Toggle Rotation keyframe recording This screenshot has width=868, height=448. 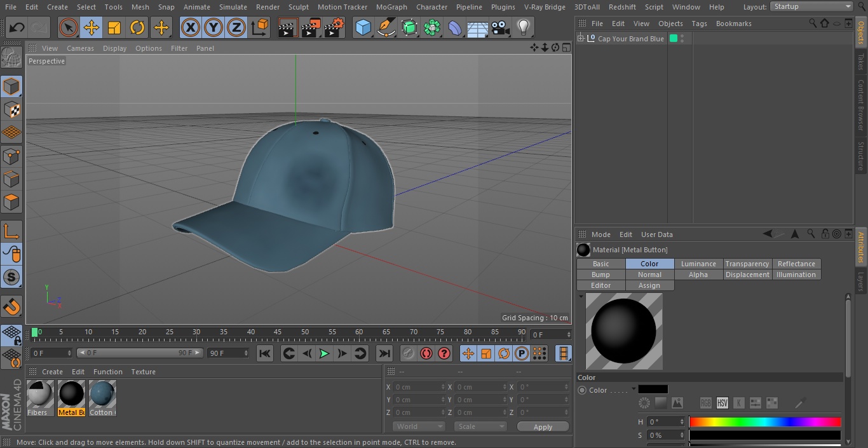[504, 353]
